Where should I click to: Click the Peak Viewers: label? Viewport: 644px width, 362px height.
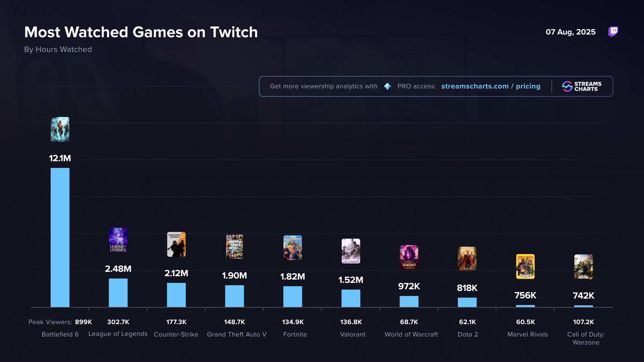50,322
